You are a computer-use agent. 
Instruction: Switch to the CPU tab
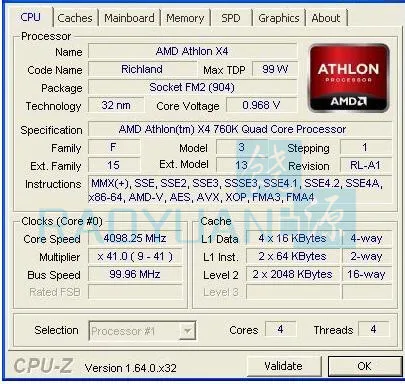pos(30,17)
